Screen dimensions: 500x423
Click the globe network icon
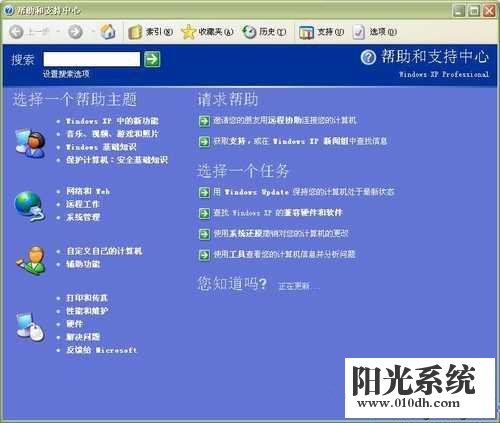tap(30, 206)
